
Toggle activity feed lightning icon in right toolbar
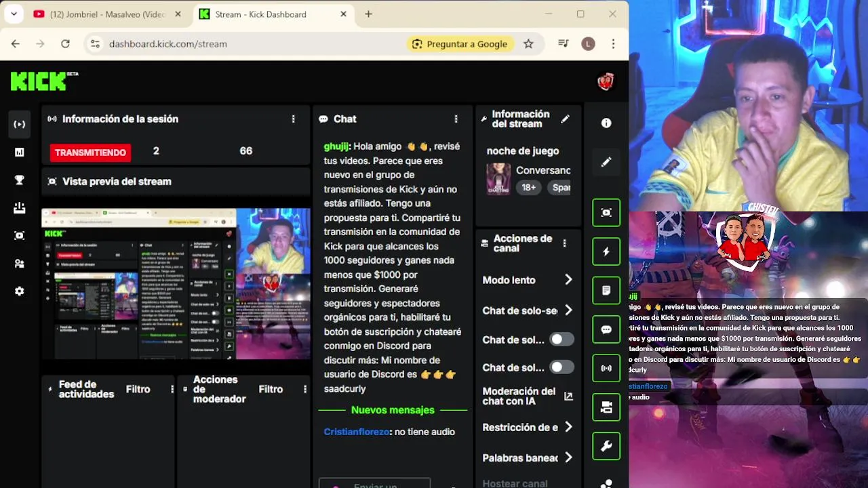[x=606, y=251]
